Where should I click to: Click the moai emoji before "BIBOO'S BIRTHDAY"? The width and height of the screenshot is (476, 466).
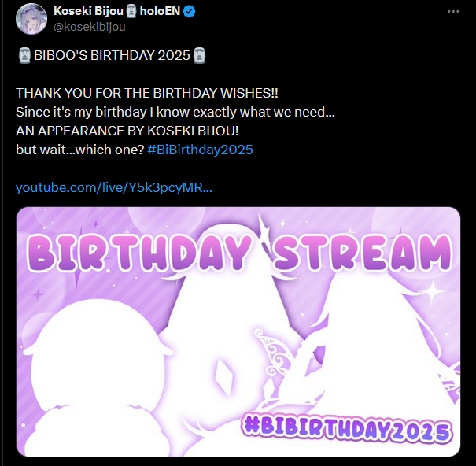click(24, 56)
